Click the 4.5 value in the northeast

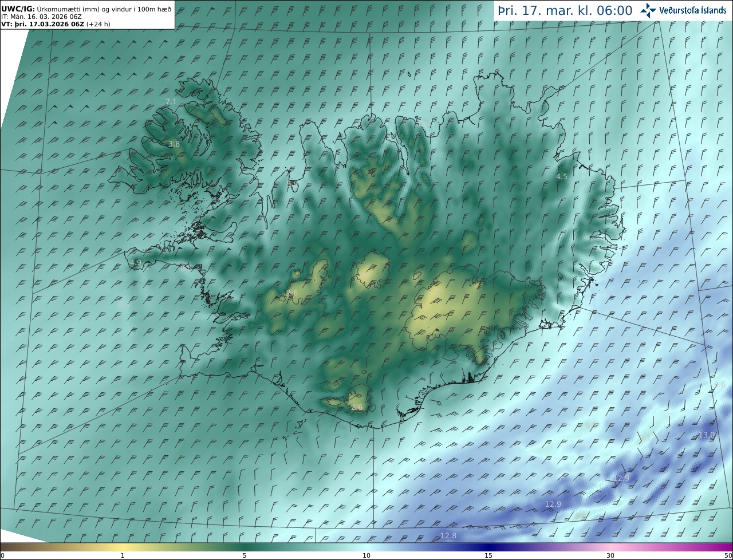coord(562,176)
